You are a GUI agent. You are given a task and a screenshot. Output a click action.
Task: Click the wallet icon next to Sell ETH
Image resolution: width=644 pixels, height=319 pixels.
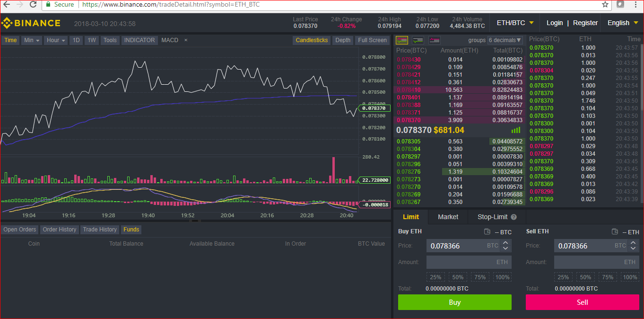pyautogui.click(x=615, y=232)
